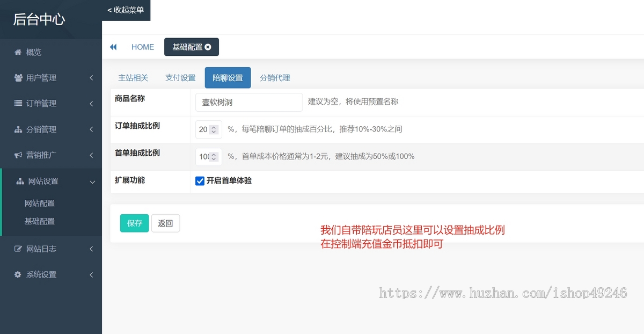This screenshot has width=644, height=334.
Task: Open the HOME breadcrumb tab
Action: [x=143, y=47]
